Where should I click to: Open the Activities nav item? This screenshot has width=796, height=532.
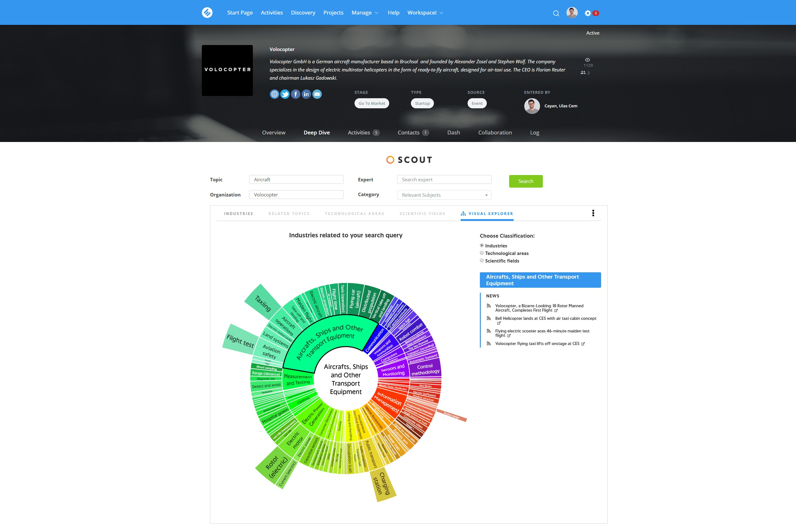(271, 13)
